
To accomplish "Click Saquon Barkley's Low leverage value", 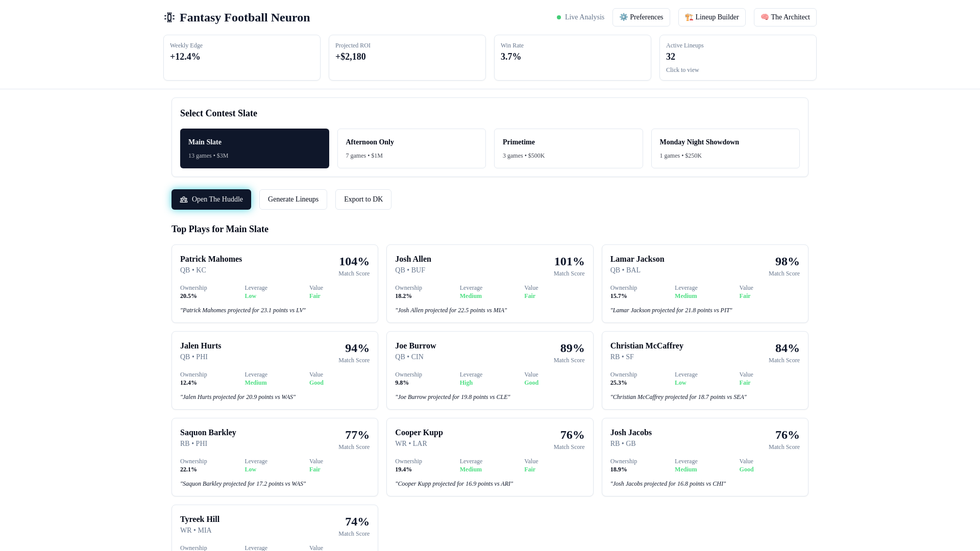I will pyautogui.click(x=250, y=469).
